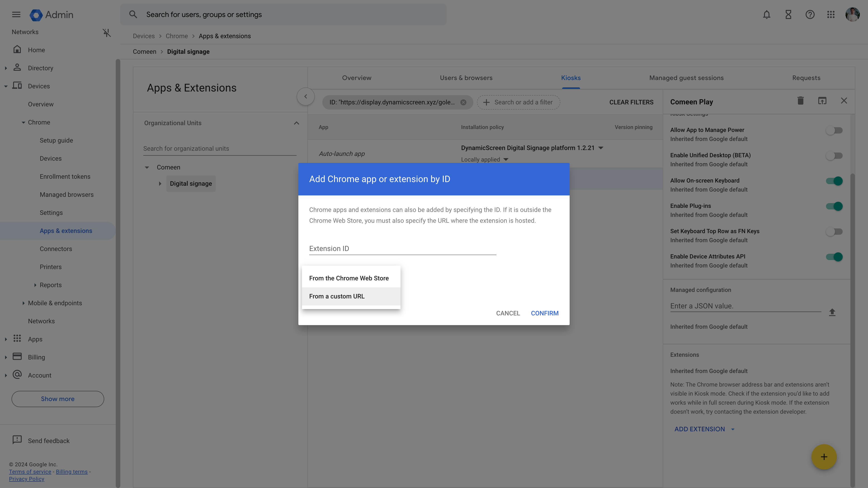Click the yellow add plus button

(x=824, y=457)
